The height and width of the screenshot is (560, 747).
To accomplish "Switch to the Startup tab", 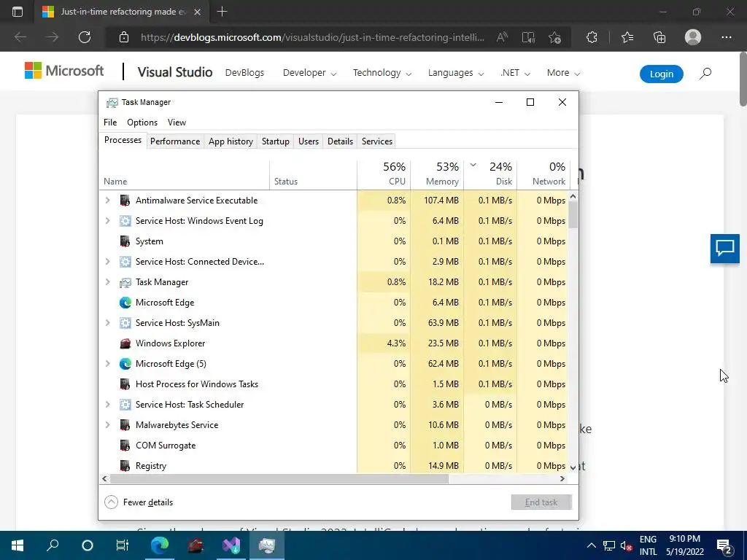I will pos(275,141).
